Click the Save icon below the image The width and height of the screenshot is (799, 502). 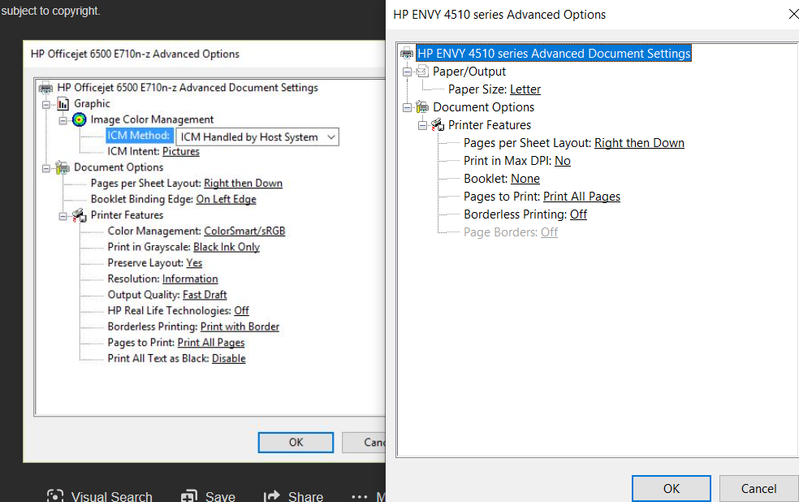(x=189, y=496)
